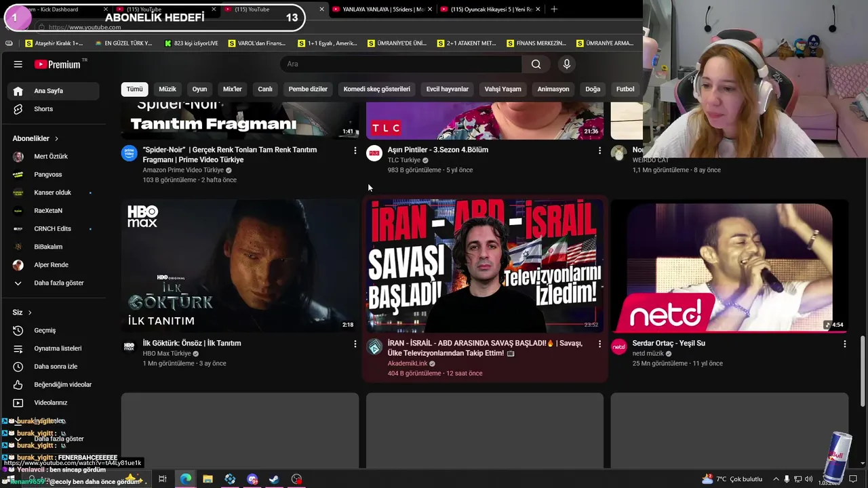Open Ataşehir Kiralık bookmark

click(x=54, y=43)
